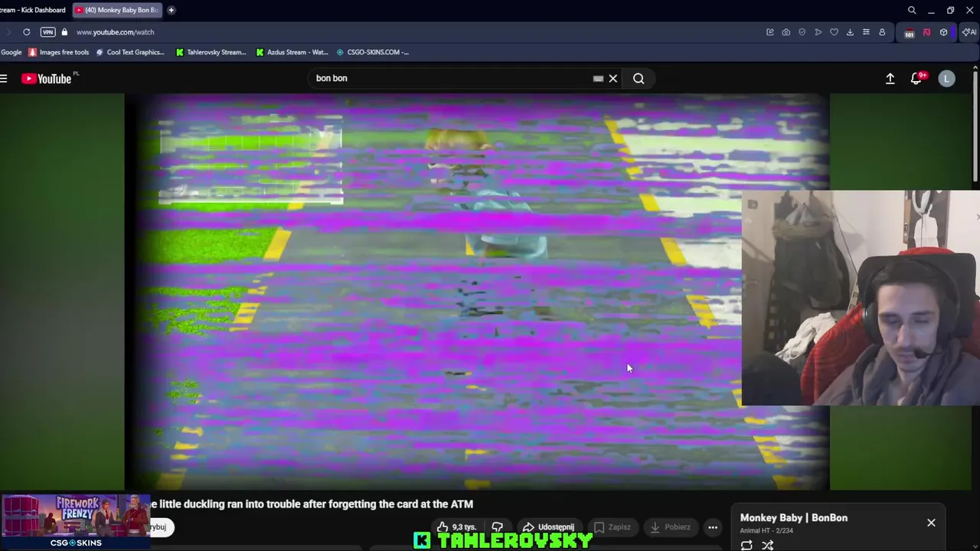Take a snapshot with camera icon

[786, 32]
